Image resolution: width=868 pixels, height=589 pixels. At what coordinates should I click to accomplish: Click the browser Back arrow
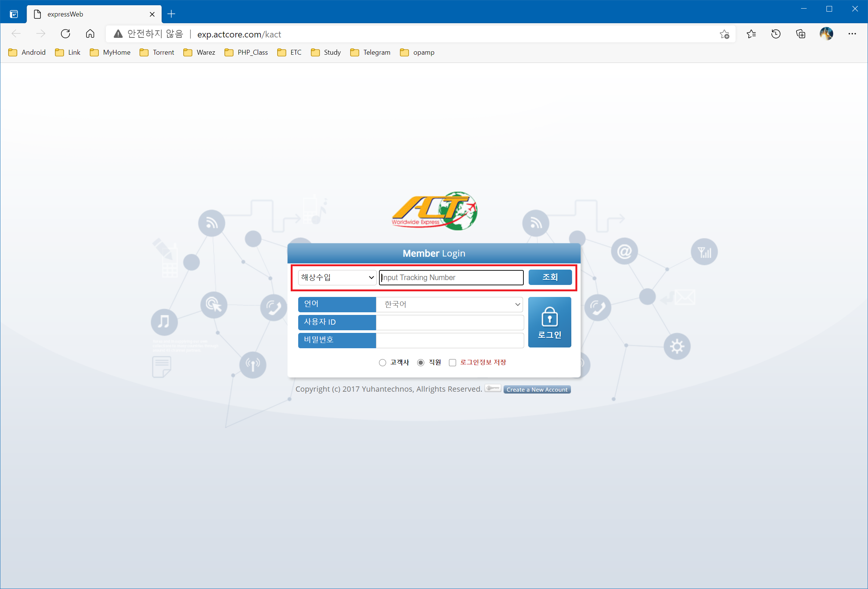point(16,34)
